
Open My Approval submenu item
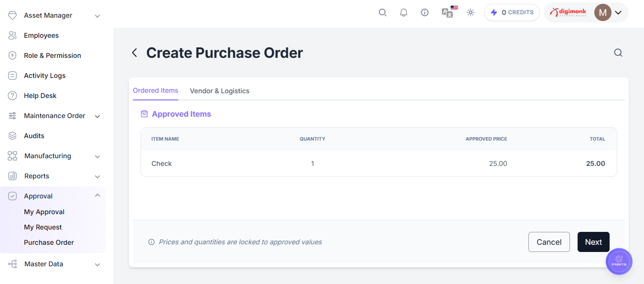pyautogui.click(x=44, y=212)
